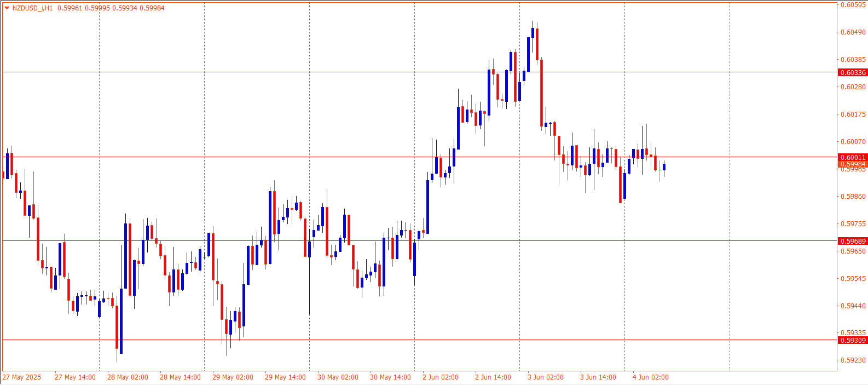
Task: Select the 0.59689 red price label
Action: coord(853,242)
